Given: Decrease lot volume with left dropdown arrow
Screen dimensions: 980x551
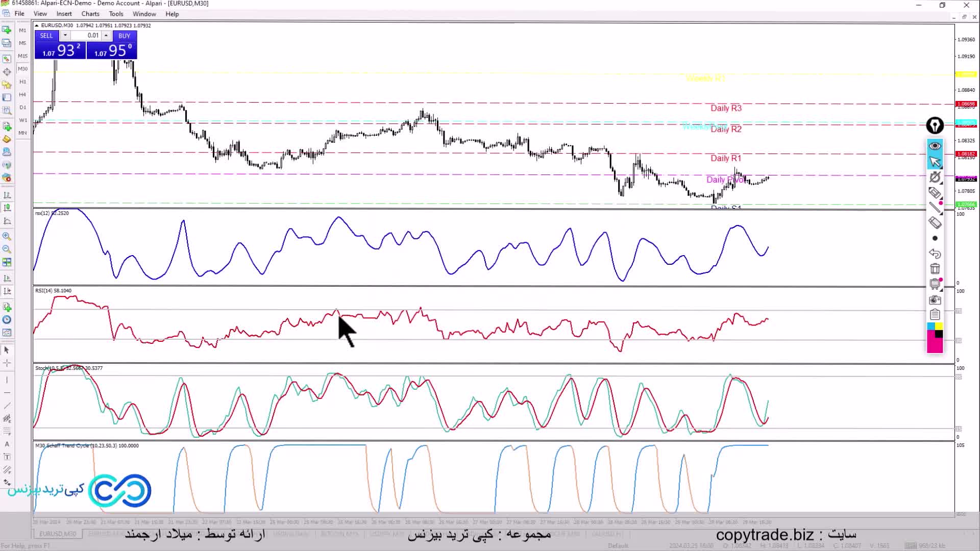Looking at the screenshot, I should 65,36.
